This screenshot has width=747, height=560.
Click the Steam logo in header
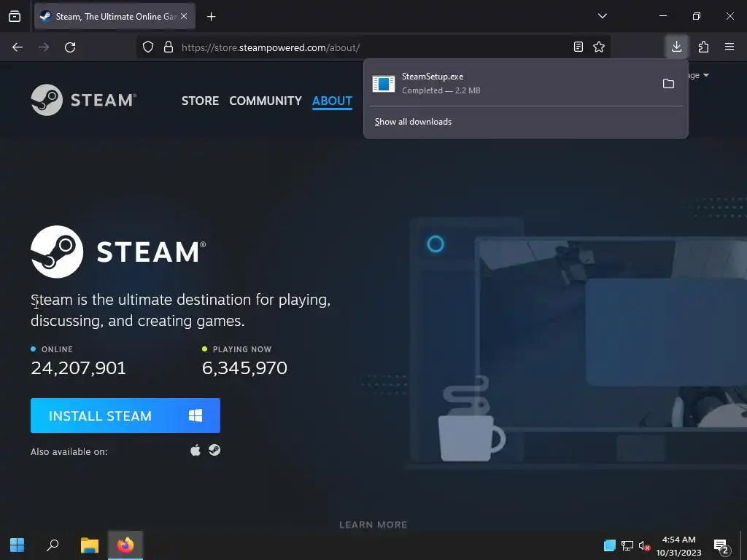point(84,100)
